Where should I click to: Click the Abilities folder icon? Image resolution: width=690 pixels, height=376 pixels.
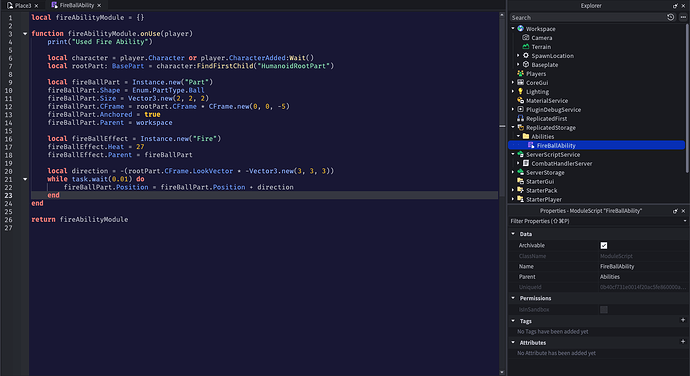click(x=525, y=136)
